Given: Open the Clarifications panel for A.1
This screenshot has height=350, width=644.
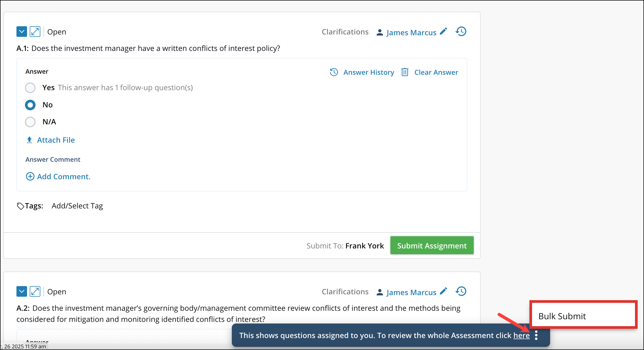Looking at the screenshot, I should (345, 32).
